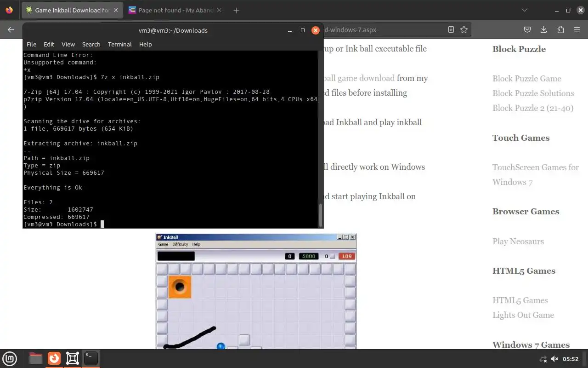This screenshot has width=588, height=368.
Task: List all tabs dropdown arrow
Action: pos(525,10)
